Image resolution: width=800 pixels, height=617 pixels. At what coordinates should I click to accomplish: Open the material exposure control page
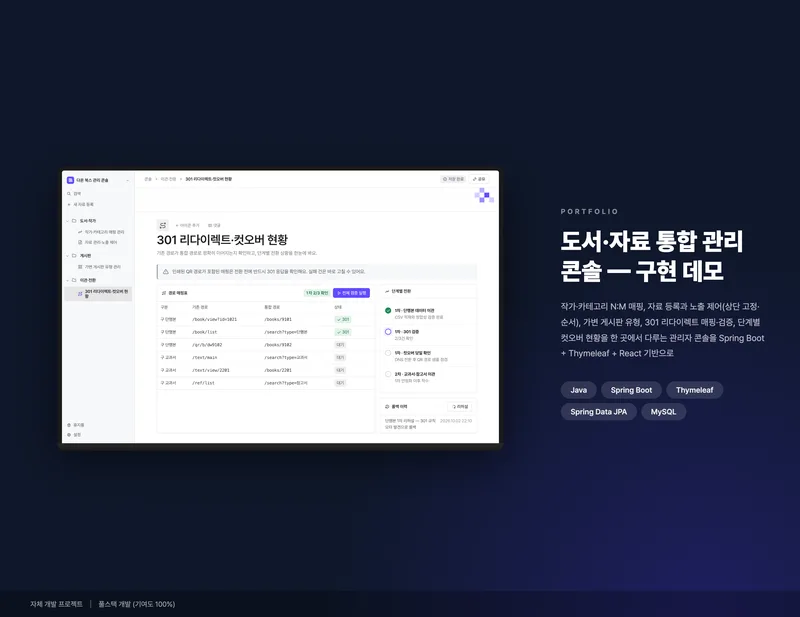pyautogui.click(x=98, y=242)
